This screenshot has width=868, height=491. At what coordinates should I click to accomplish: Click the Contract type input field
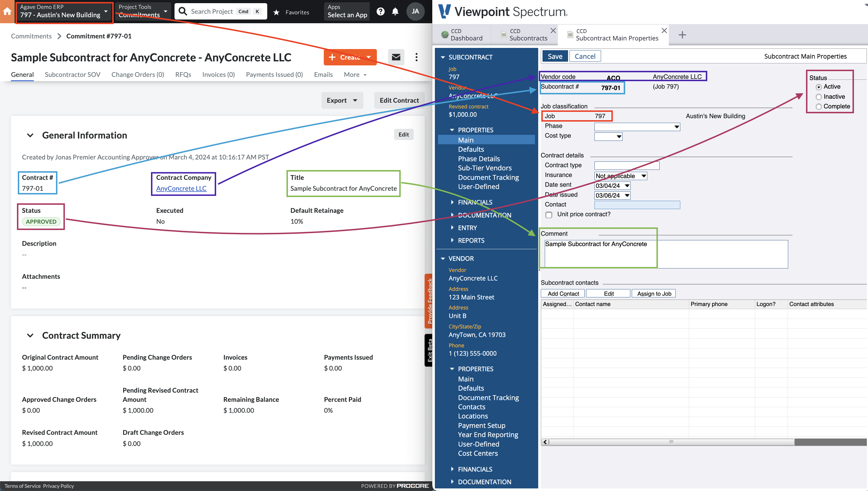coord(627,165)
